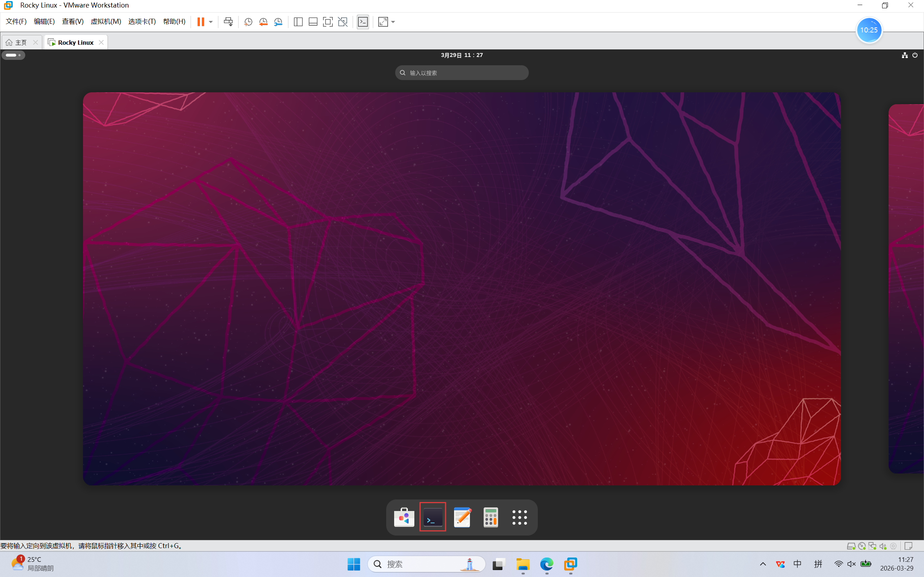
Task: Click the GNOME 输入以搜索 search field
Action: click(462, 73)
